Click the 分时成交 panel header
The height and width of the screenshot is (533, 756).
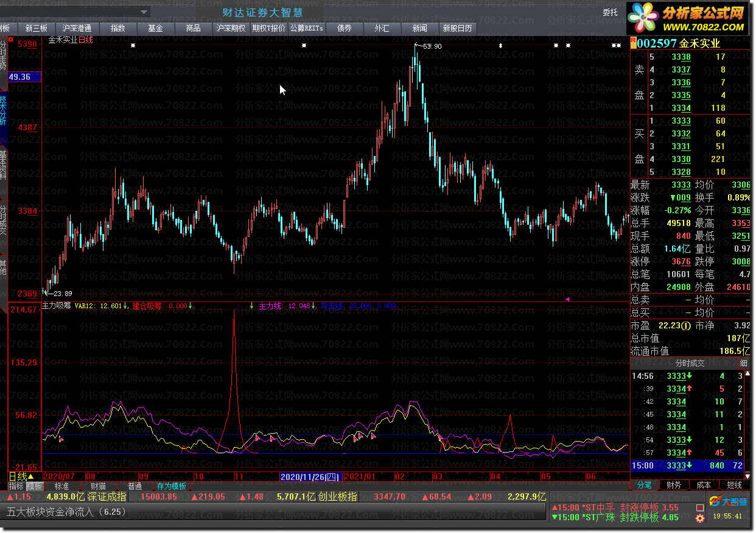690,363
